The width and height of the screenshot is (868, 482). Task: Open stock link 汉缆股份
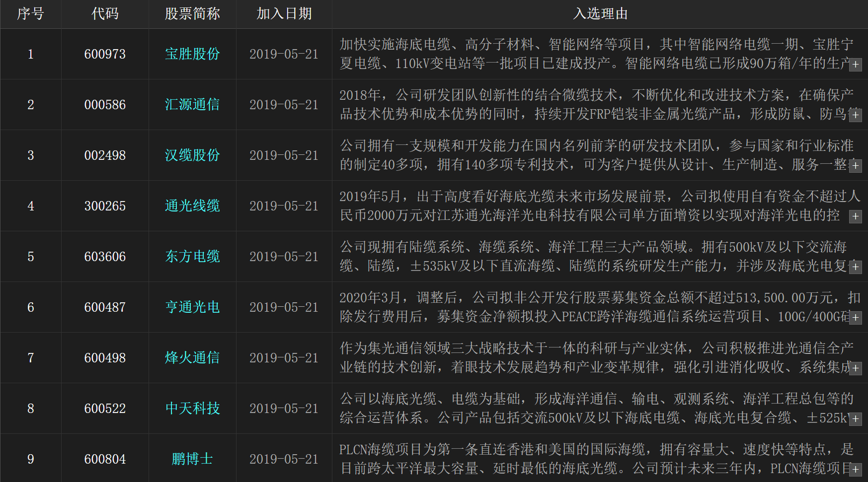(192, 155)
